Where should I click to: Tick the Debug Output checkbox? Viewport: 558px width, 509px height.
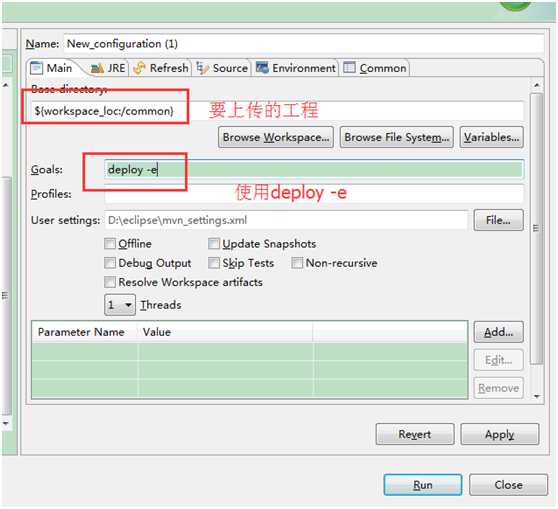tap(110, 263)
